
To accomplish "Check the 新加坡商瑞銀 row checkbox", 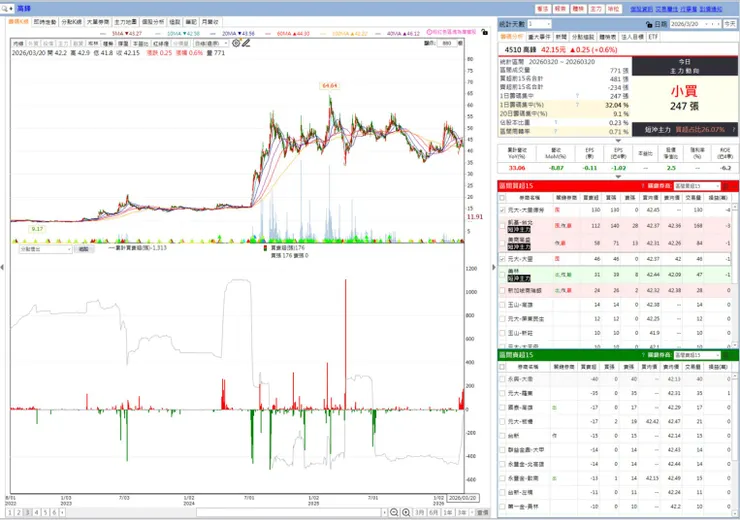I will point(502,291).
